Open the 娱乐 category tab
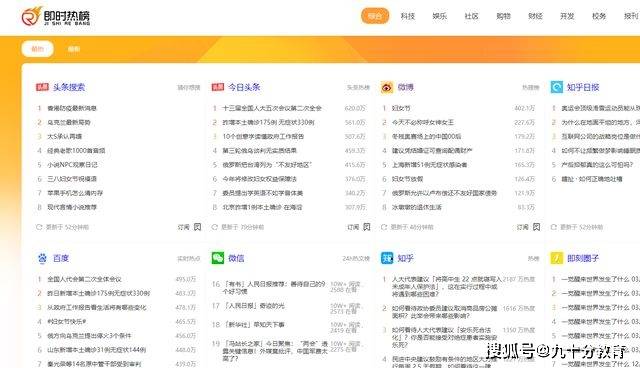Screen dimensions: 640x368 click(440, 16)
